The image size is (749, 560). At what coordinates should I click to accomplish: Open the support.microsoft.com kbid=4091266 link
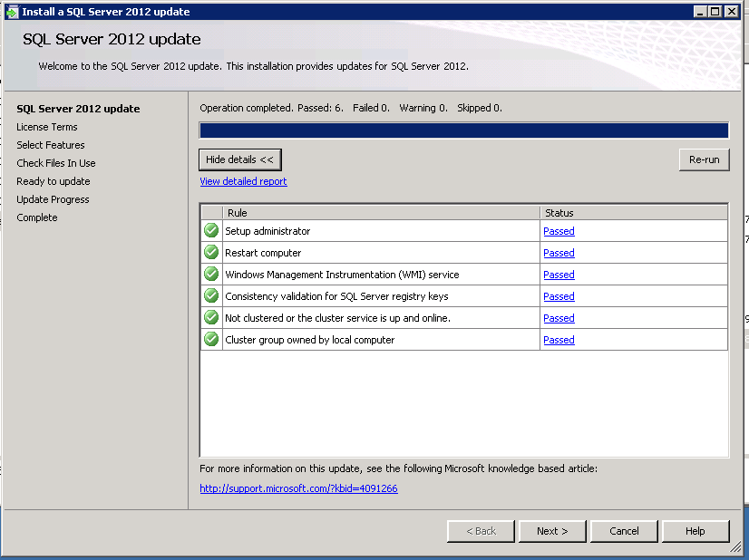[x=298, y=488]
